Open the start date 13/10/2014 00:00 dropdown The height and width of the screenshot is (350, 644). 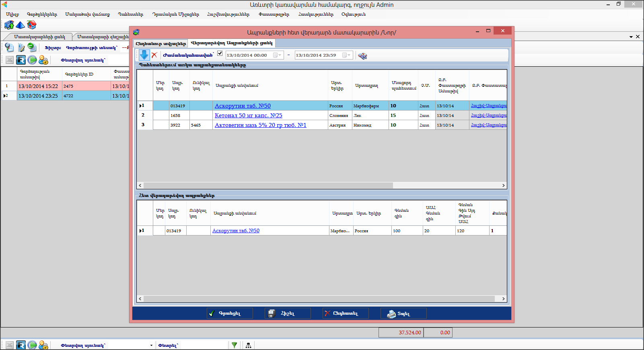point(278,55)
